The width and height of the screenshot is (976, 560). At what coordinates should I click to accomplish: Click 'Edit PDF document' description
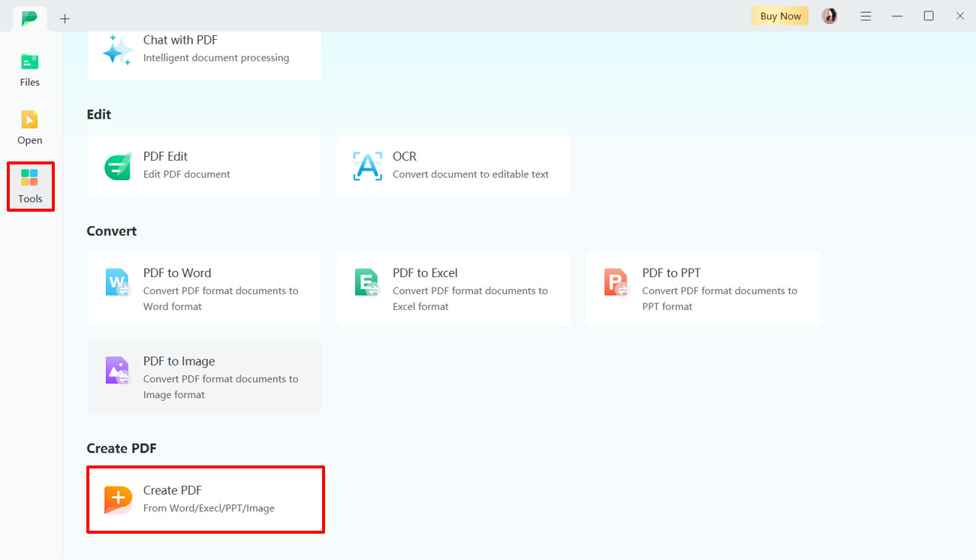click(187, 174)
